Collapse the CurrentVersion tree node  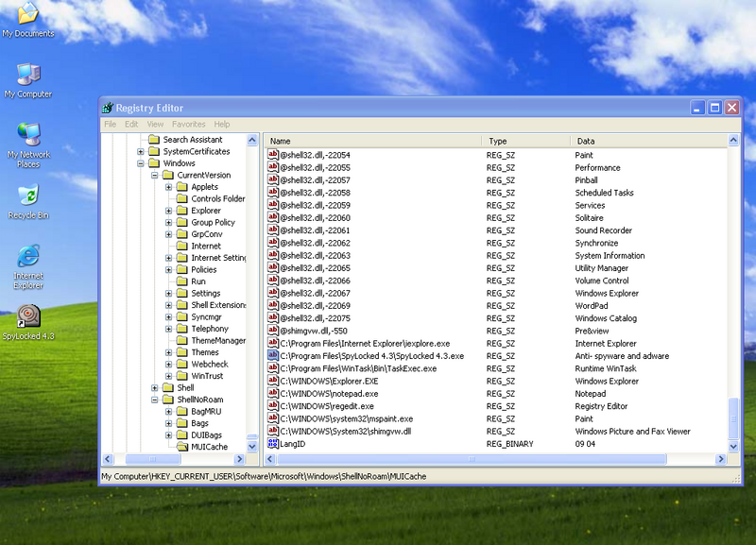pos(154,175)
